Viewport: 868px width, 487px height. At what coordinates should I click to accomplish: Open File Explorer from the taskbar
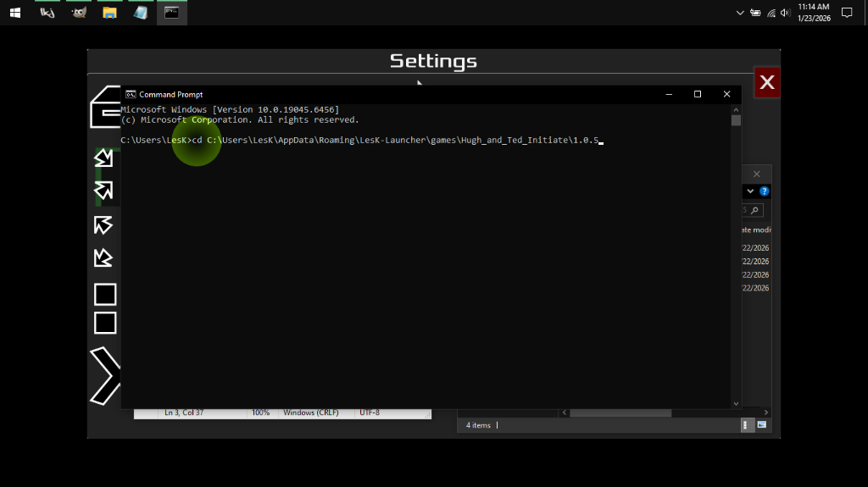(109, 13)
